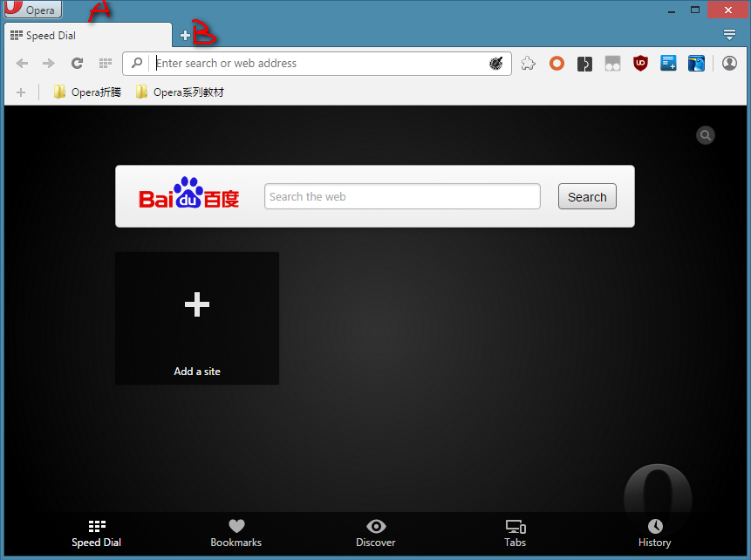The width and height of the screenshot is (751, 560).
Task: Open a new tab with plus button
Action: click(186, 36)
